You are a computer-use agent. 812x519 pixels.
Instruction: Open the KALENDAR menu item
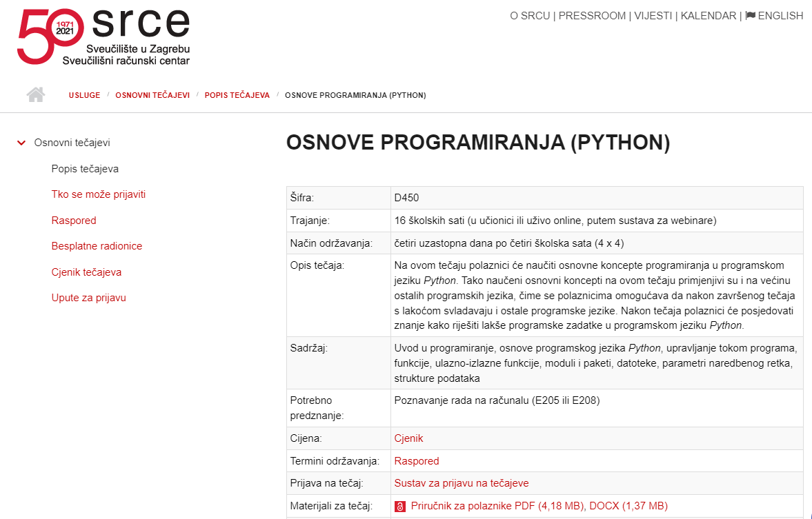709,16
